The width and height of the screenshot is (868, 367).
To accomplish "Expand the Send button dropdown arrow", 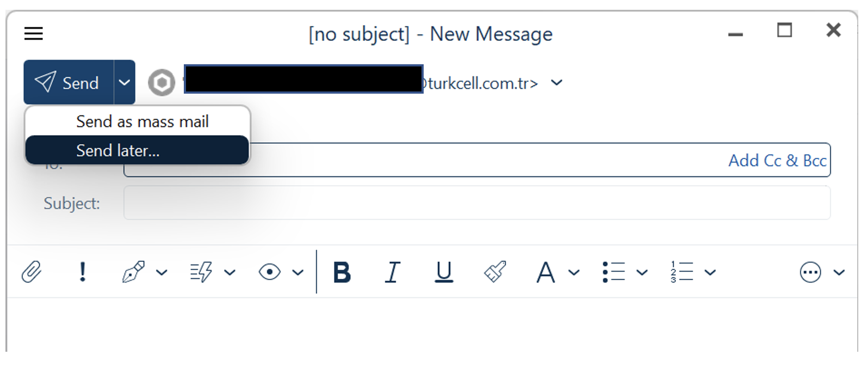I will pos(125,82).
